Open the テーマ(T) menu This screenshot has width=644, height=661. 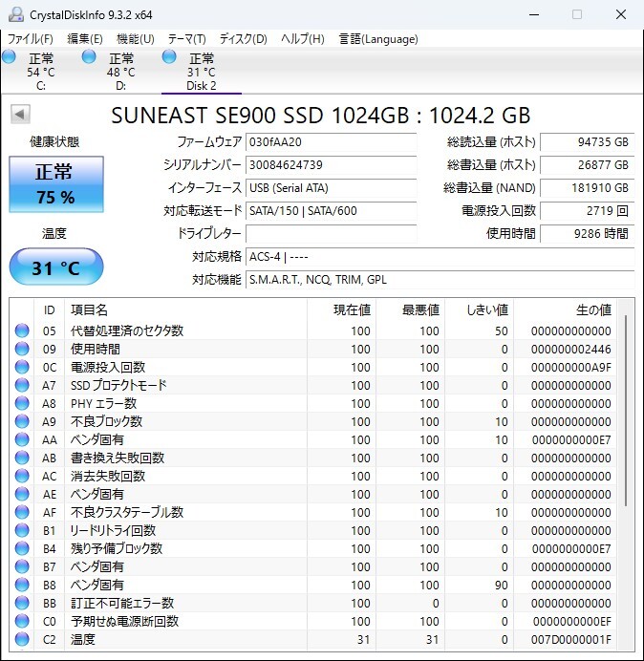point(186,39)
